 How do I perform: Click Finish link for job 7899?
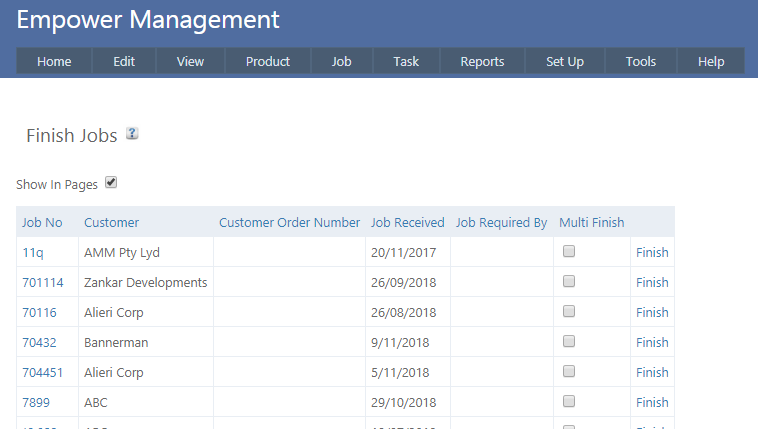point(652,402)
